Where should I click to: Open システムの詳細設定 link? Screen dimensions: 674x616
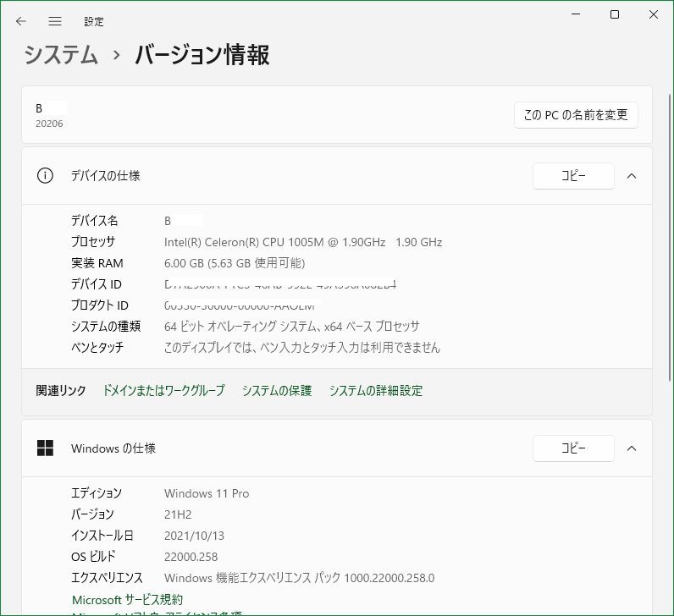(x=376, y=390)
